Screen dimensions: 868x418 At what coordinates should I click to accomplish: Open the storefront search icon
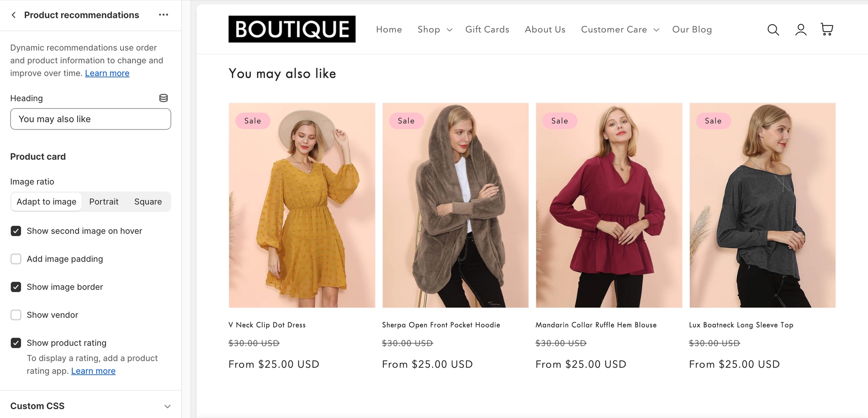pyautogui.click(x=773, y=29)
